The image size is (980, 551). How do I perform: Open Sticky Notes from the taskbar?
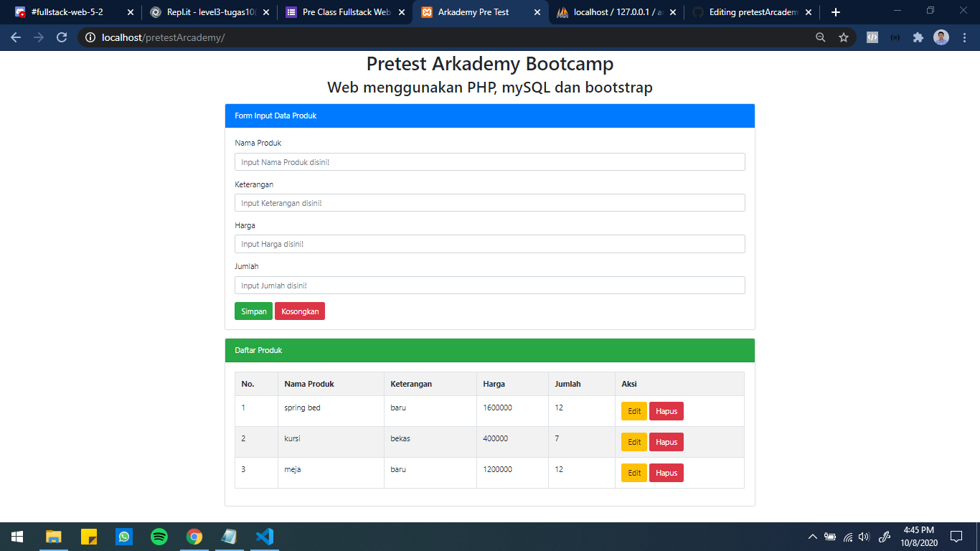89,537
